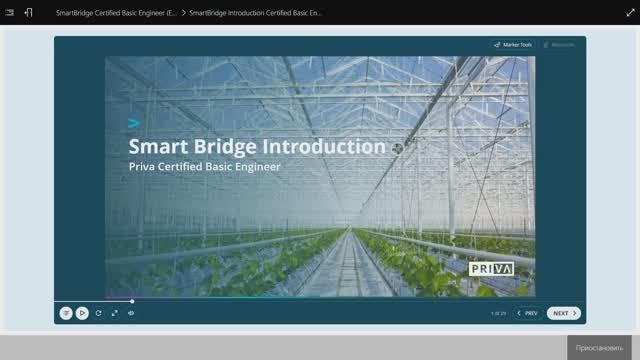Click the slide progress seekbar handle

pyautogui.click(x=132, y=301)
